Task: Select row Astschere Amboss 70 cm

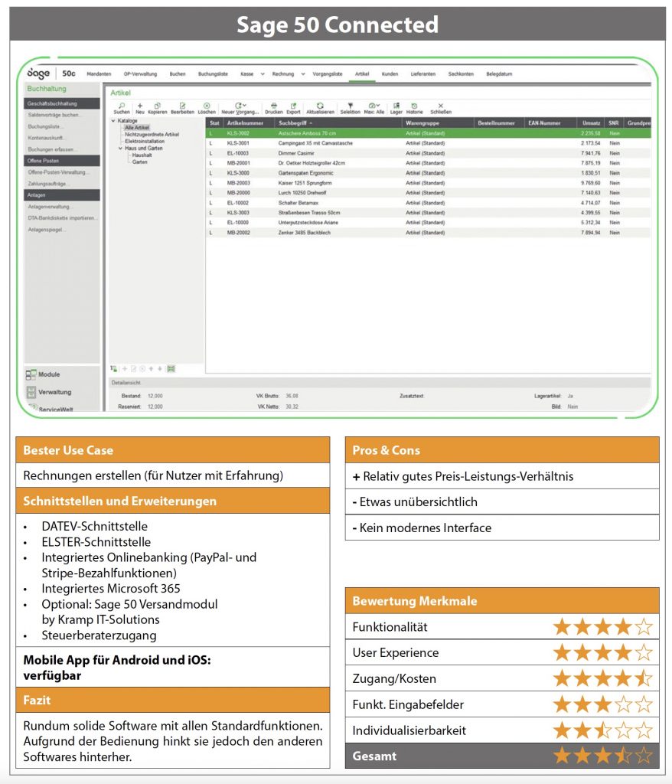Action: [429, 133]
